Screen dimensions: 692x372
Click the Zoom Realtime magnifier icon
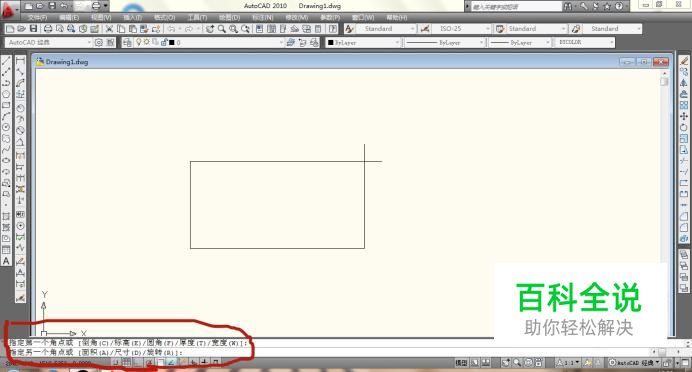click(222, 29)
